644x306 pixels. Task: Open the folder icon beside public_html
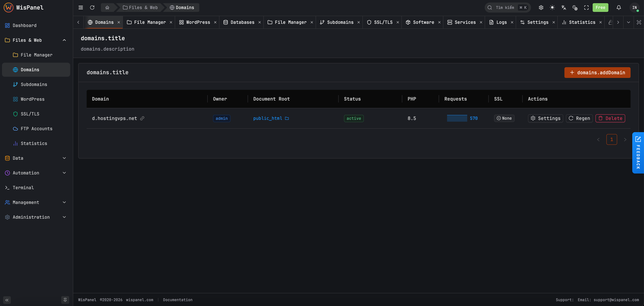click(287, 118)
